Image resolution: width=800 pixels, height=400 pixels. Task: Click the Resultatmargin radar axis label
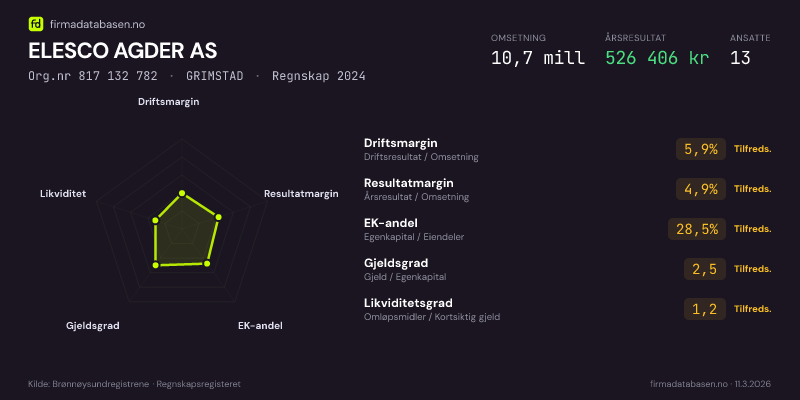[x=301, y=194]
